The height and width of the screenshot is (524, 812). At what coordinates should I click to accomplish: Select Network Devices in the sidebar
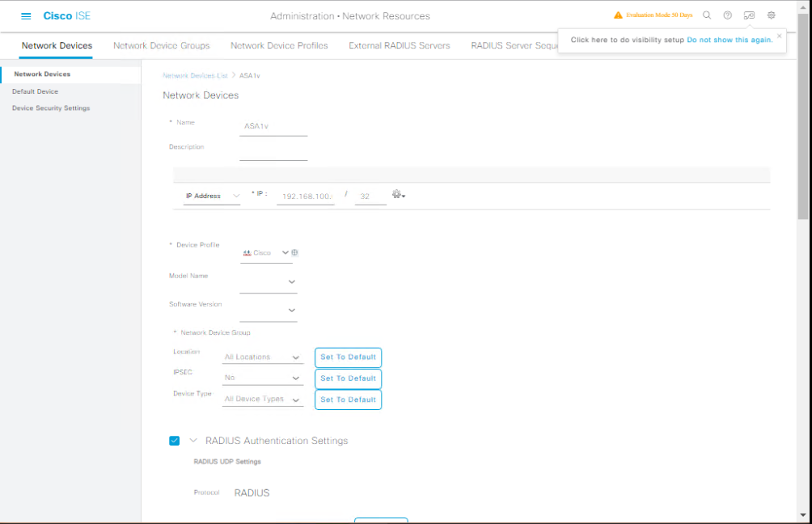[71, 74]
